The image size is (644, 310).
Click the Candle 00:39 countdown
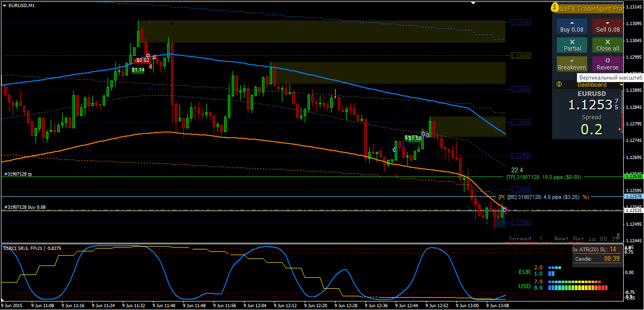[x=597, y=259]
